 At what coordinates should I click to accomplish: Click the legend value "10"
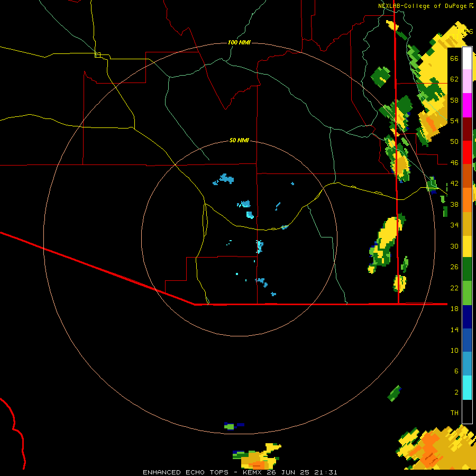pyautogui.click(x=454, y=351)
